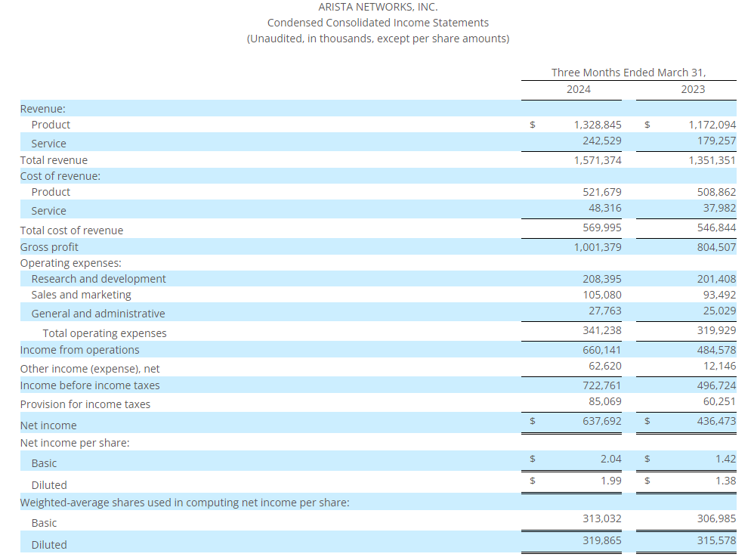754x560 pixels.
Task: Click basic EPS value 1.42
Action: [725, 459]
